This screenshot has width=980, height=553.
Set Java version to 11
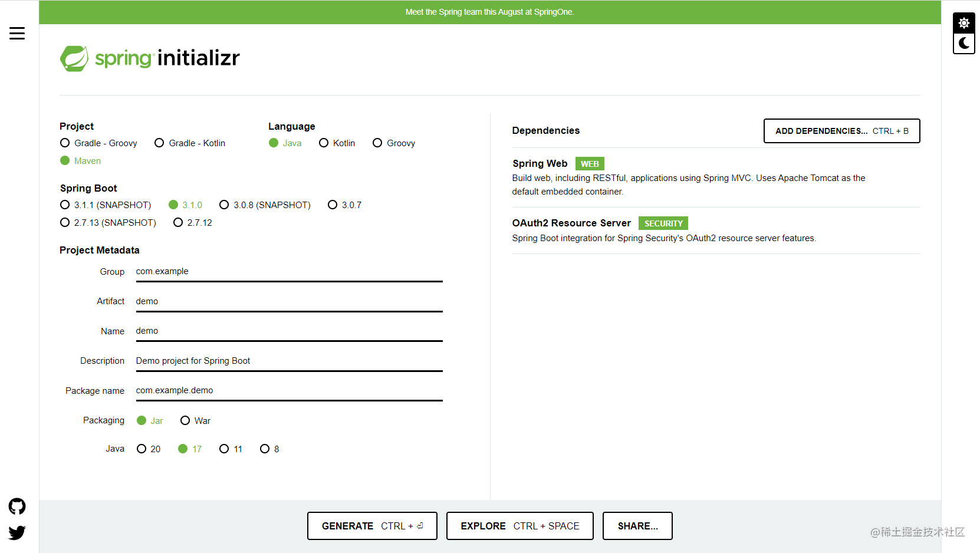pyautogui.click(x=231, y=449)
